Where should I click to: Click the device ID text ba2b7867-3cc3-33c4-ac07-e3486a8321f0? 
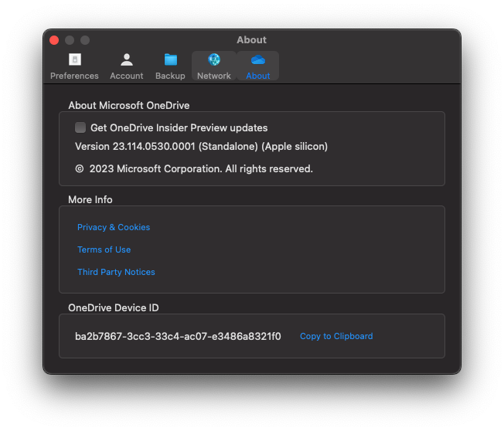tap(178, 336)
